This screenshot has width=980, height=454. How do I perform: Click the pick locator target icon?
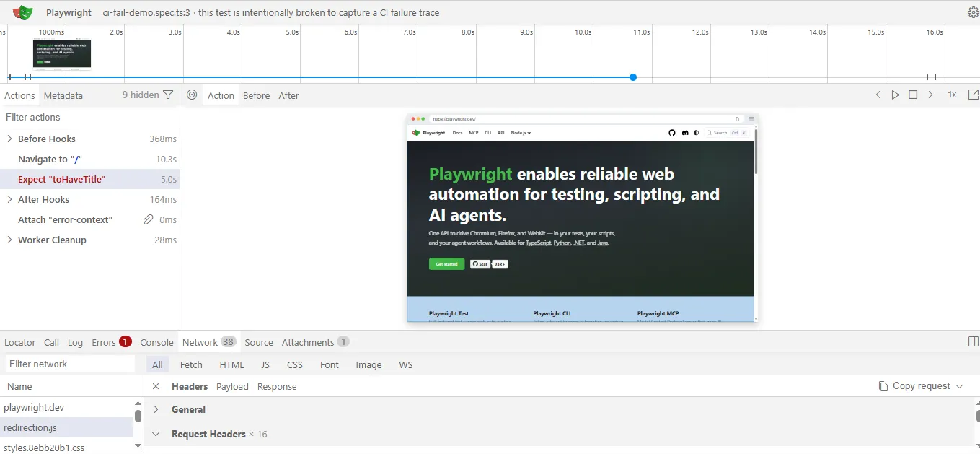192,95
